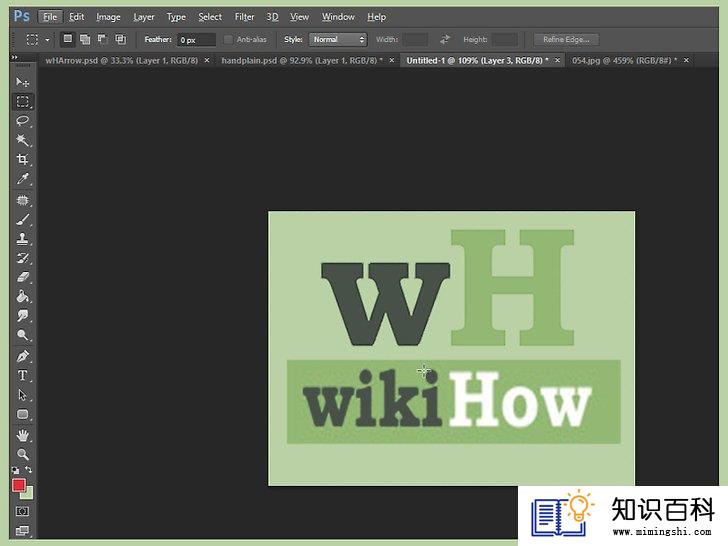Open the View menu
The width and height of the screenshot is (728, 546).
[x=299, y=17]
